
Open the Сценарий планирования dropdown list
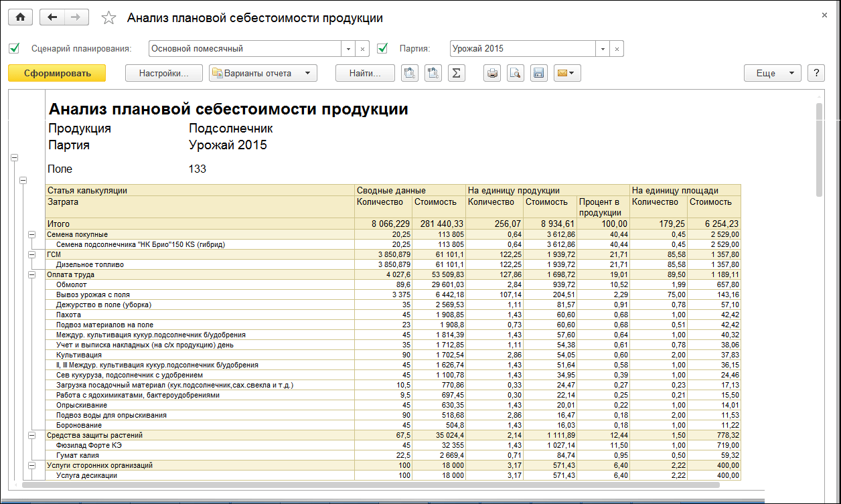click(348, 49)
